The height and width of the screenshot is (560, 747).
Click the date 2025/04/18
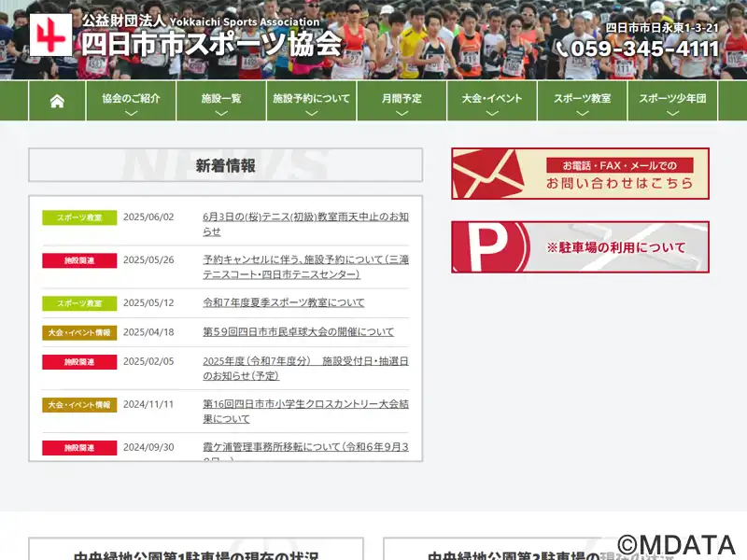[148, 332]
